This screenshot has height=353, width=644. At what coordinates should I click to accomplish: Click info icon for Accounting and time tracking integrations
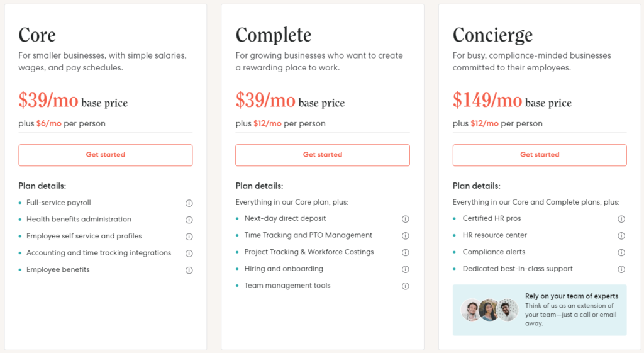coord(189,254)
